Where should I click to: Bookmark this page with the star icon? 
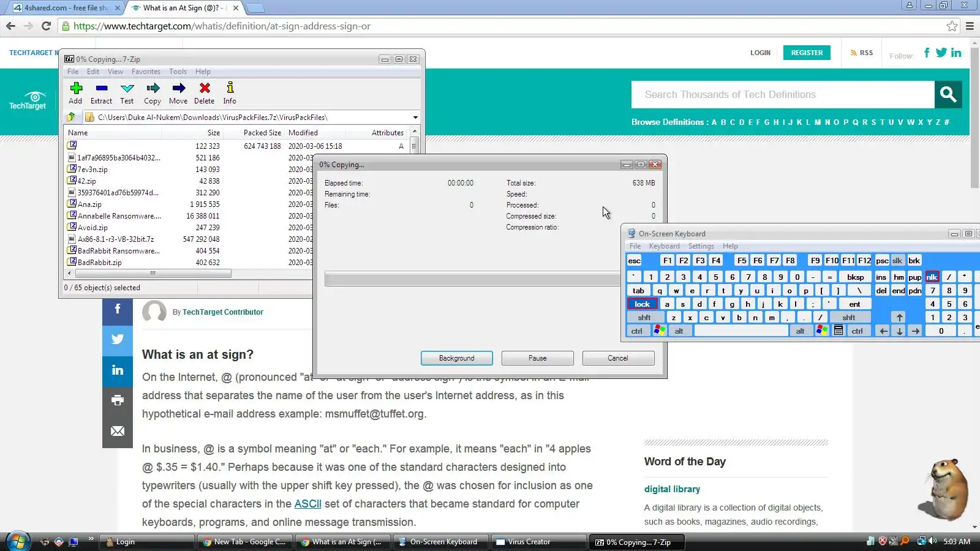[x=952, y=26]
